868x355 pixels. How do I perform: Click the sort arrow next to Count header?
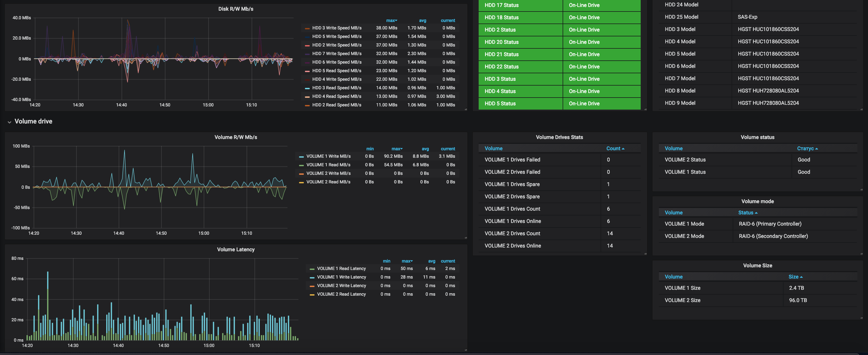point(623,149)
